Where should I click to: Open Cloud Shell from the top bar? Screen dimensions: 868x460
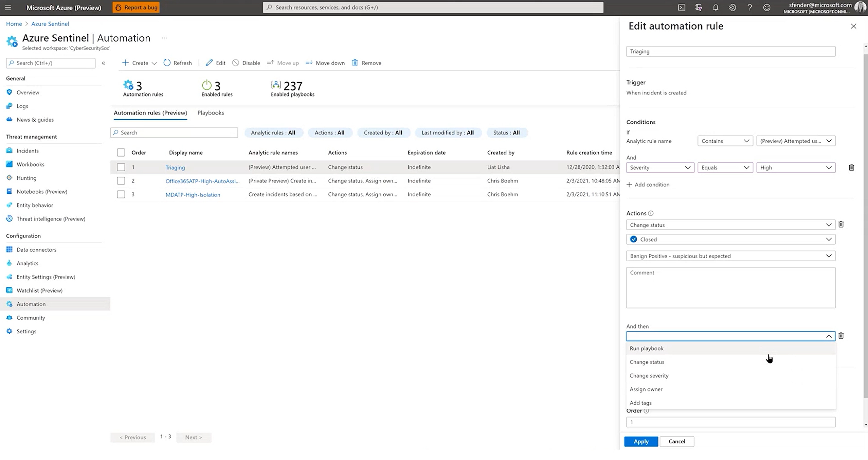click(x=682, y=7)
